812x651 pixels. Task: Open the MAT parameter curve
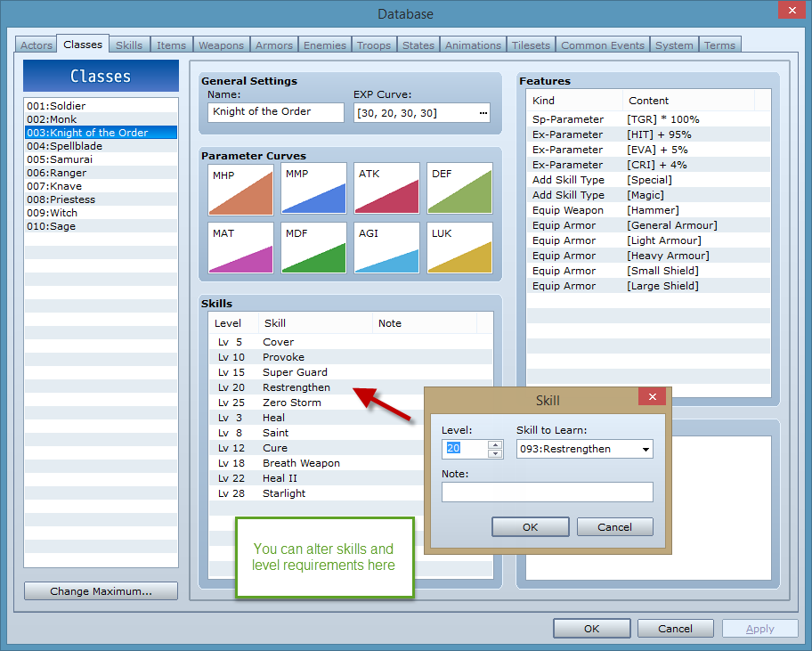click(240, 248)
